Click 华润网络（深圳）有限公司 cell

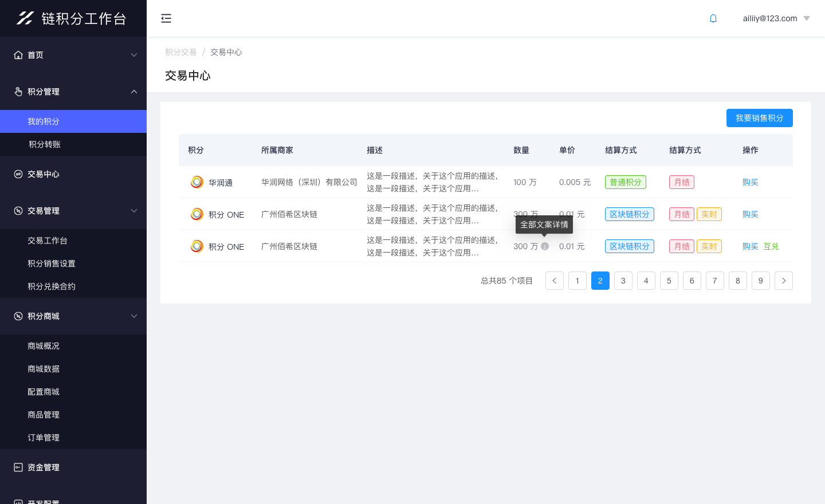(x=309, y=182)
